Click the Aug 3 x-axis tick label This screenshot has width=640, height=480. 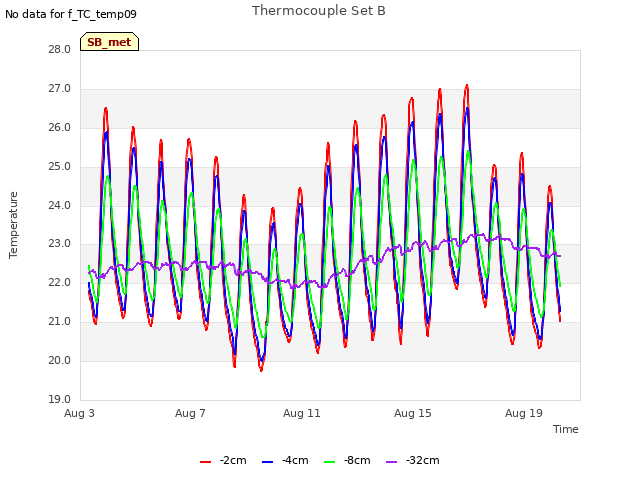(x=79, y=413)
